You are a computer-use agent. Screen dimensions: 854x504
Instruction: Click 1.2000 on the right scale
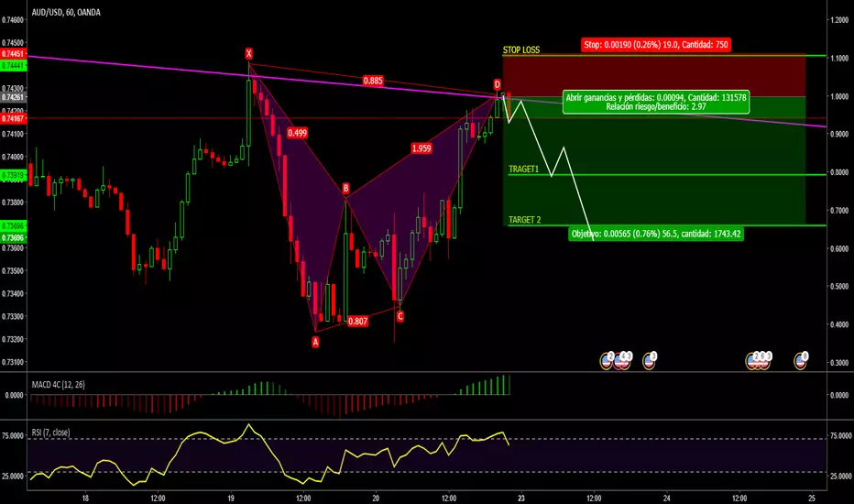coord(839,20)
